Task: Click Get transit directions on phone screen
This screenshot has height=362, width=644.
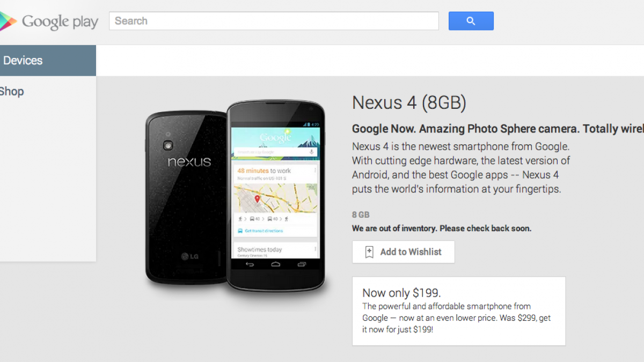Action: pyautogui.click(x=264, y=231)
